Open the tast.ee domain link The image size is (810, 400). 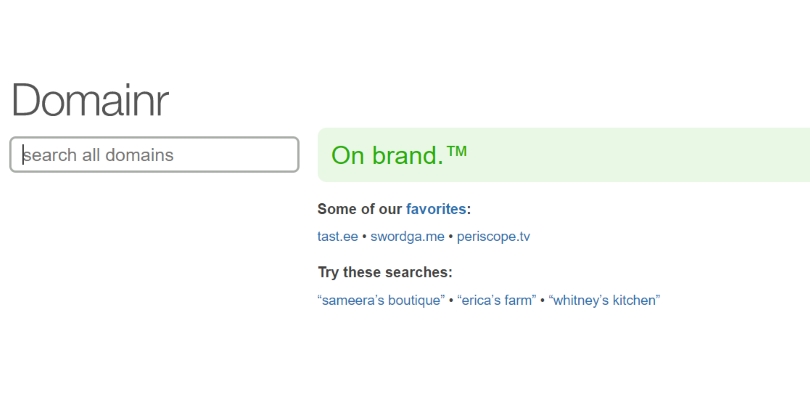pos(337,237)
